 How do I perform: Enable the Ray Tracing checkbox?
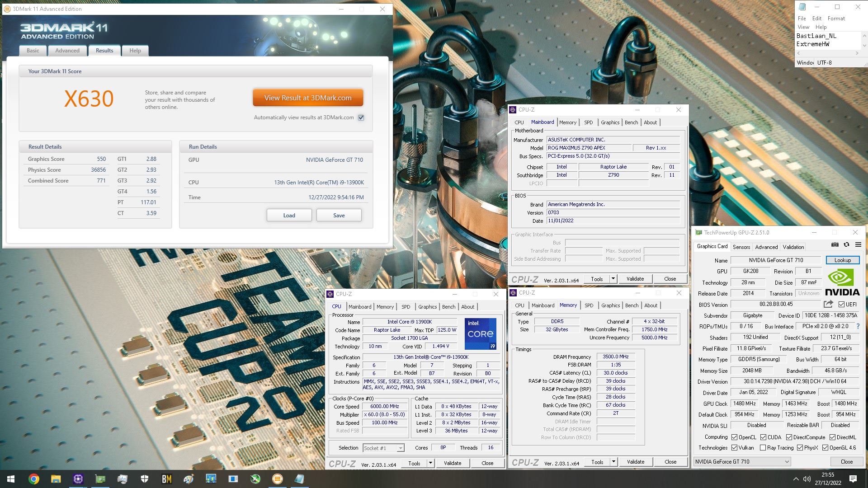pyautogui.click(x=763, y=448)
